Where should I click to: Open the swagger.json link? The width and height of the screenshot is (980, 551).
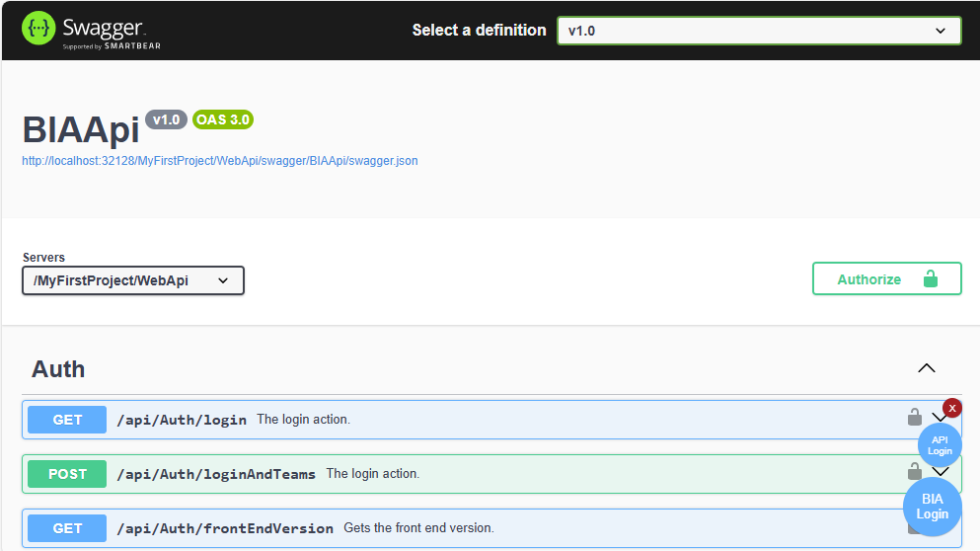coord(220,160)
